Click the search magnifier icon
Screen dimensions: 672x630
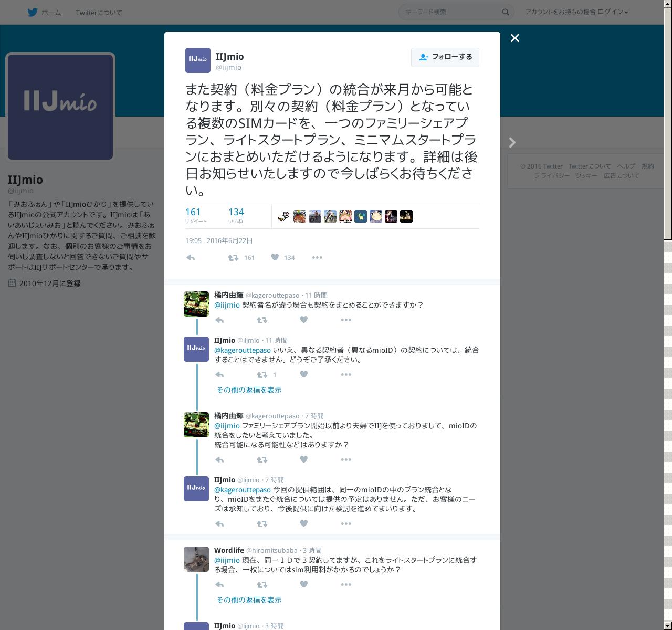coord(506,12)
